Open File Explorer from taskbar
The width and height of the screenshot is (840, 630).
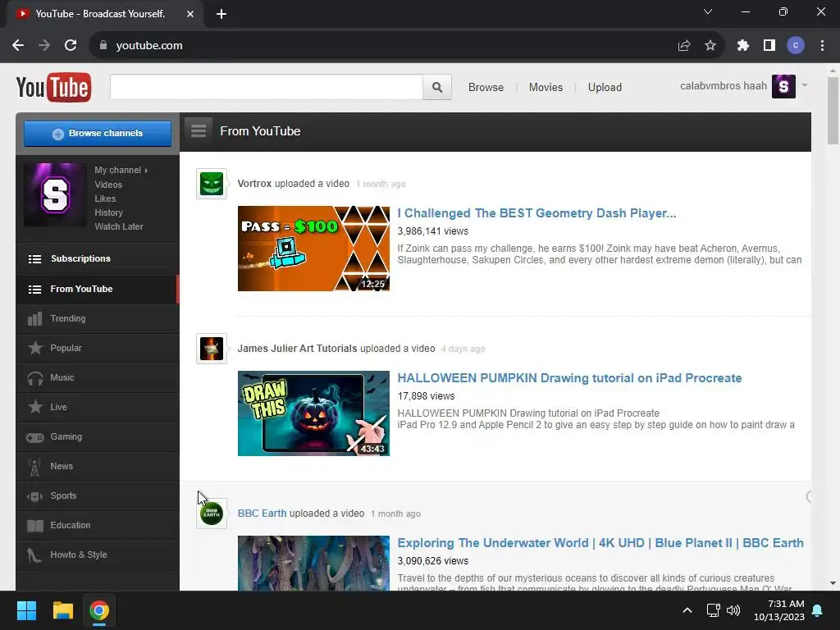pyautogui.click(x=62, y=610)
